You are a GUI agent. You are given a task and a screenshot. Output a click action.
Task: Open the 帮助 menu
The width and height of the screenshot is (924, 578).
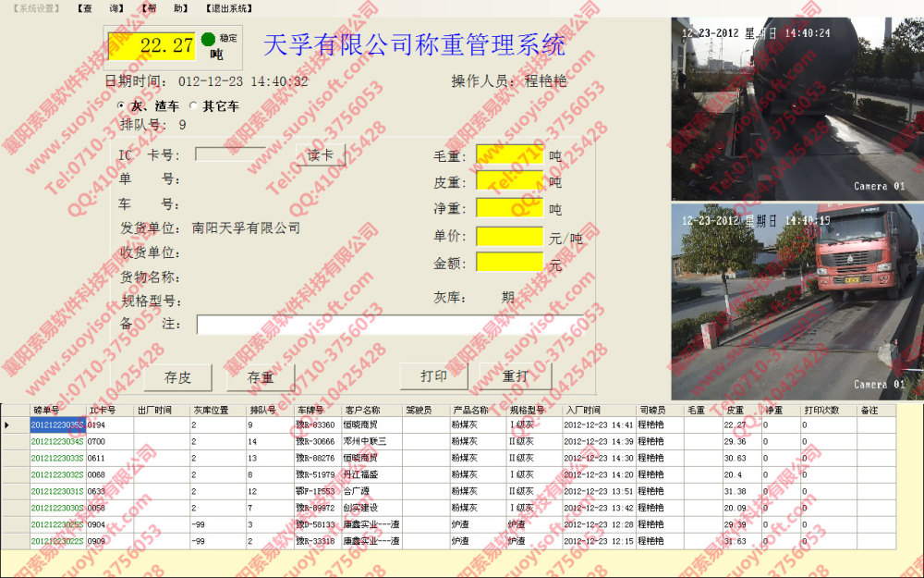(x=165, y=8)
